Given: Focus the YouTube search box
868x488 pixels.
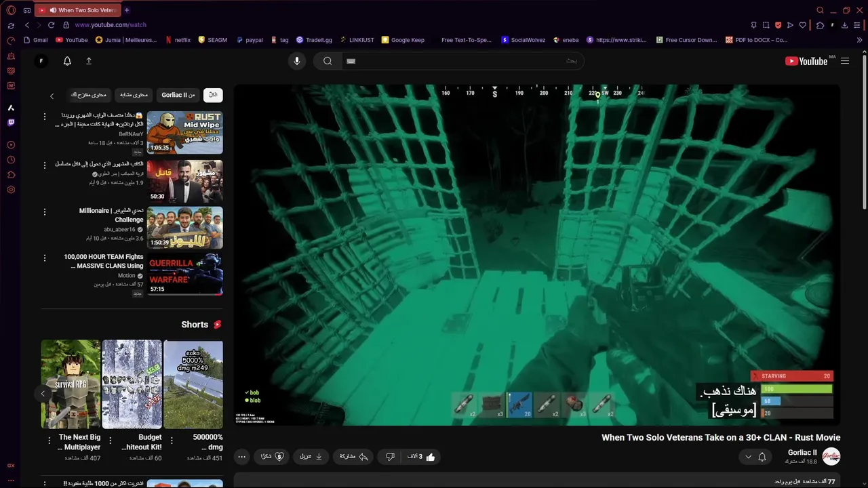Looking at the screenshot, I should pyautogui.click(x=462, y=61).
